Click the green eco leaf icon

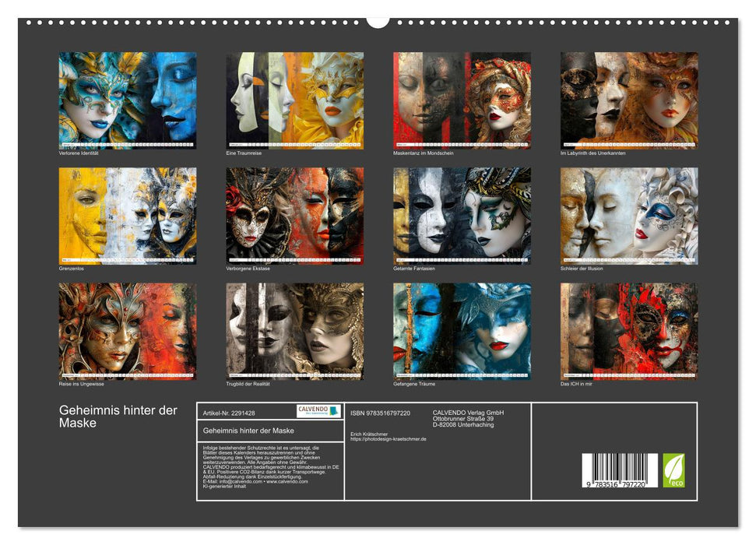point(673,470)
